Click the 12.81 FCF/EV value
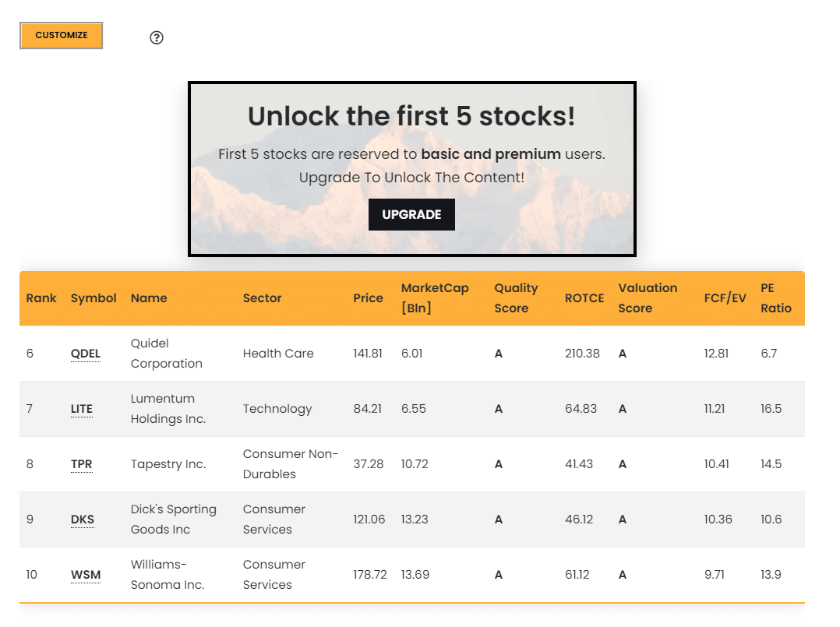The height and width of the screenshot is (627, 840). tap(716, 354)
